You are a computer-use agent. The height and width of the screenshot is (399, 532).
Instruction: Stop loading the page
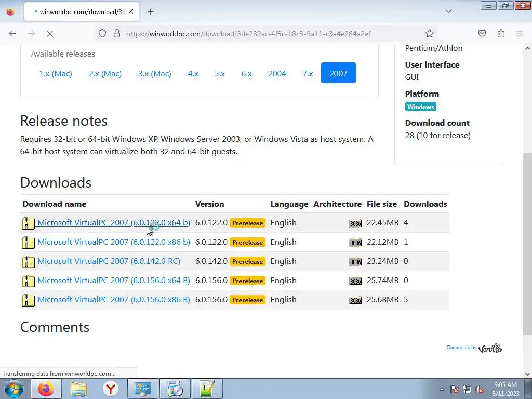[49, 34]
